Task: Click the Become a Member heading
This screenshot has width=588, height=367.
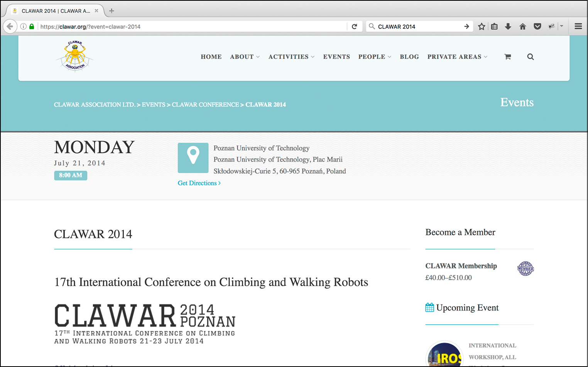Action: pos(460,232)
